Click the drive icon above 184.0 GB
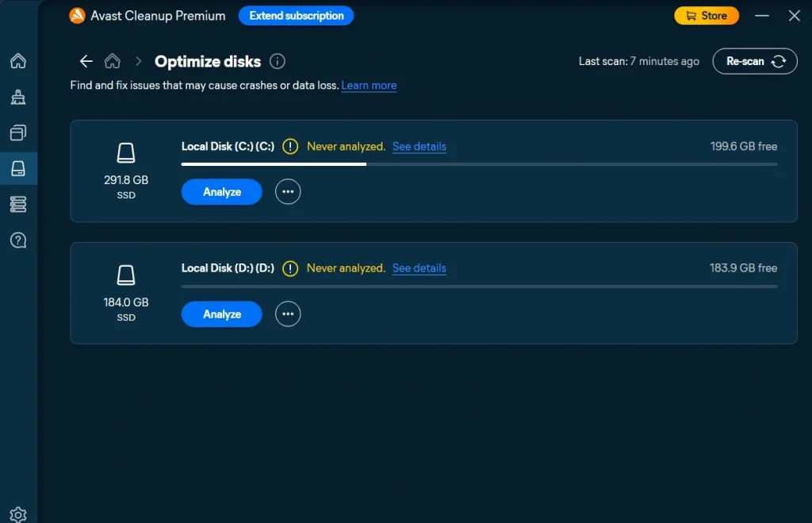Screen dimensions: 812x523 126,275
